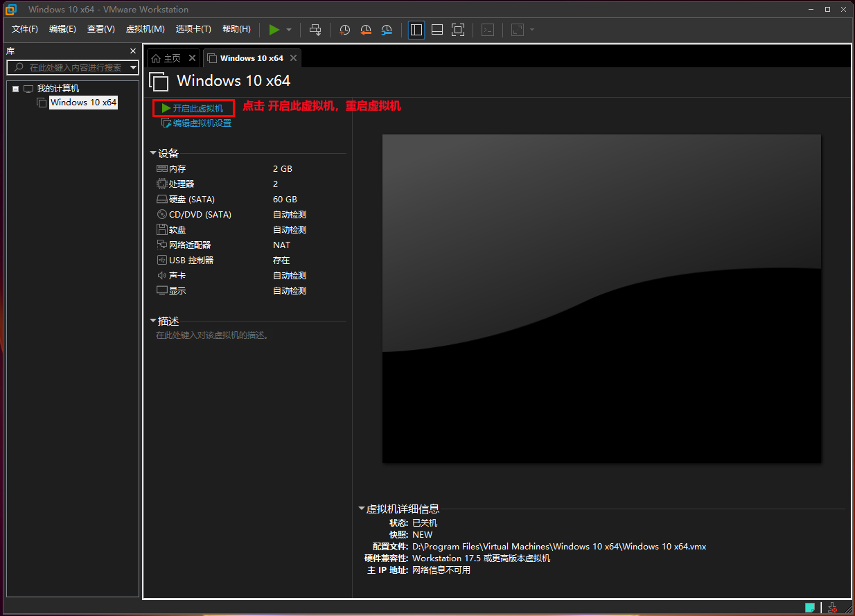Screen dimensions: 855x616
Task: Close the library panel with its X button
Action: [x=133, y=51]
